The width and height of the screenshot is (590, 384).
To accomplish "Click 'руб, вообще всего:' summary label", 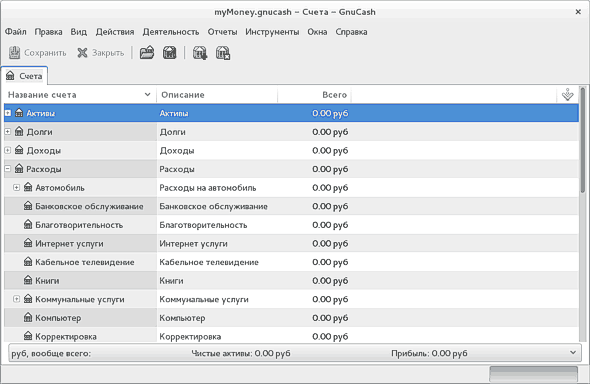I will (51, 354).
